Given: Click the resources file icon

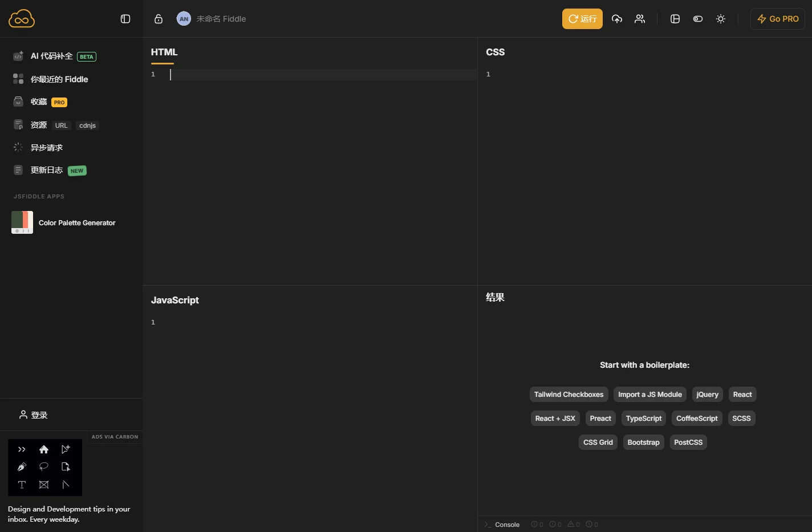Looking at the screenshot, I should [18, 124].
